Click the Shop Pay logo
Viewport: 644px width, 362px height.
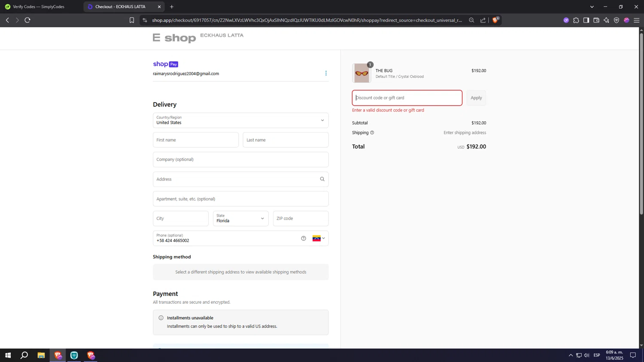click(x=166, y=64)
